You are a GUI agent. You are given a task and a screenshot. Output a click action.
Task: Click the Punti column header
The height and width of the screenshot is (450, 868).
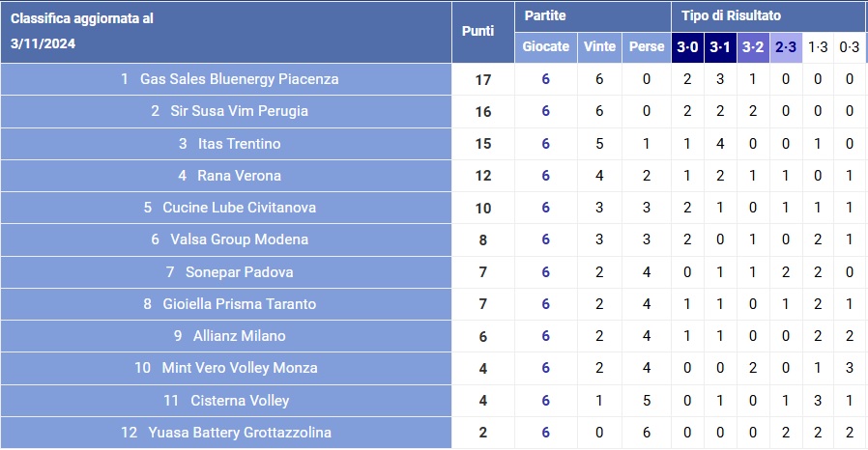point(477,31)
